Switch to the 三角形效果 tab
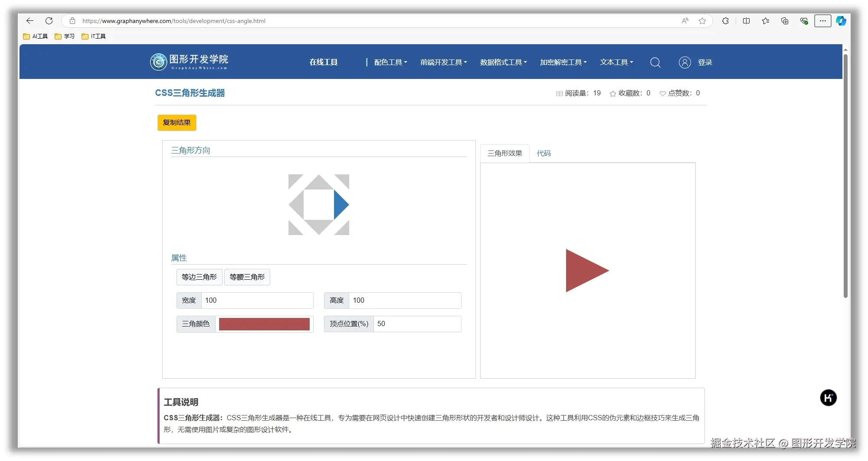This screenshot has height=461, width=868. pyautogui.click(x=505, y=154)
